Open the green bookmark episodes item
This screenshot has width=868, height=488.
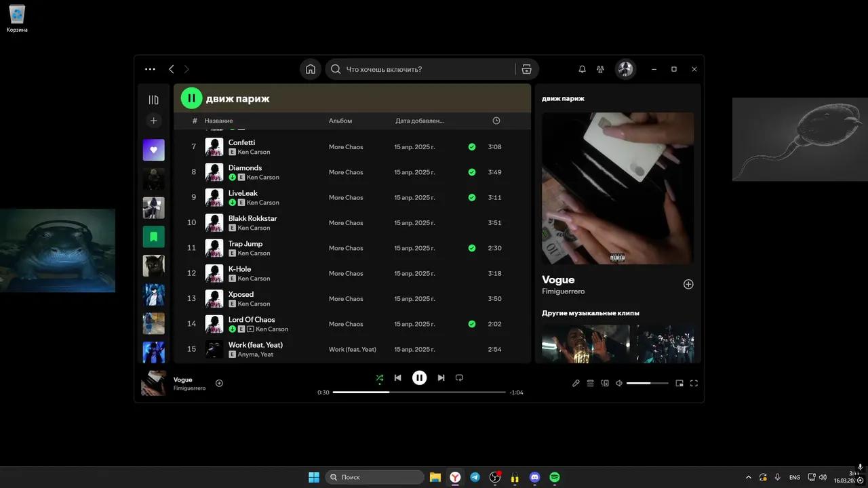pos(154,237)
